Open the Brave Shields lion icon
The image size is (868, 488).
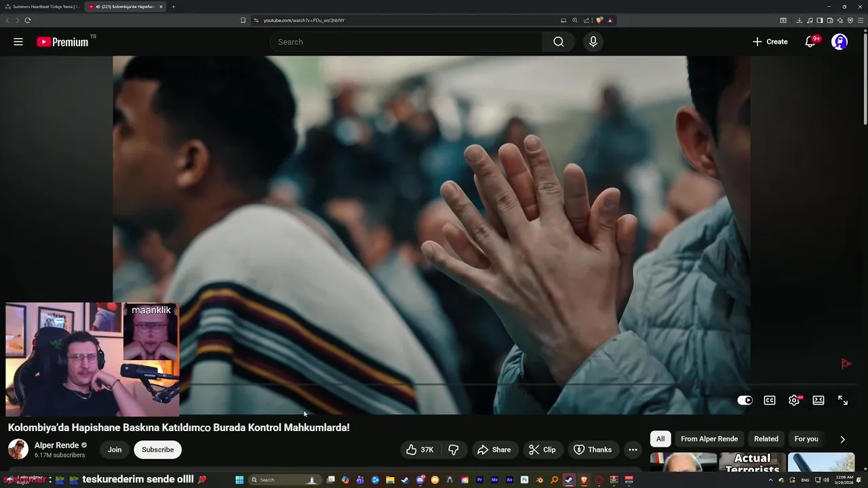pos(599,20)
